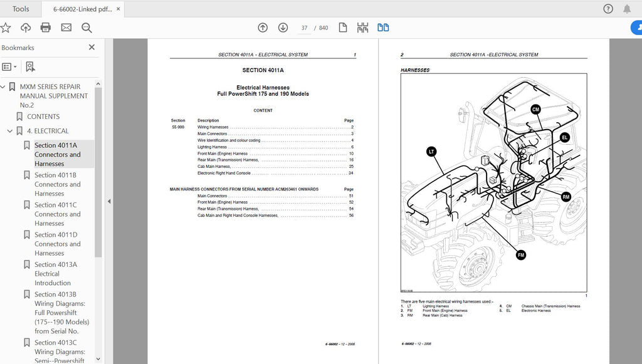The image size is (642, 364).
Task: Go to the previous page arrow
Action: pos(263,28)
